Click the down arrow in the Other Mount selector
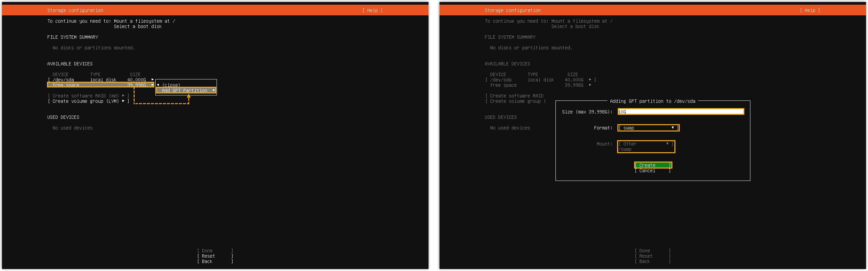 [x=667, y=144]
